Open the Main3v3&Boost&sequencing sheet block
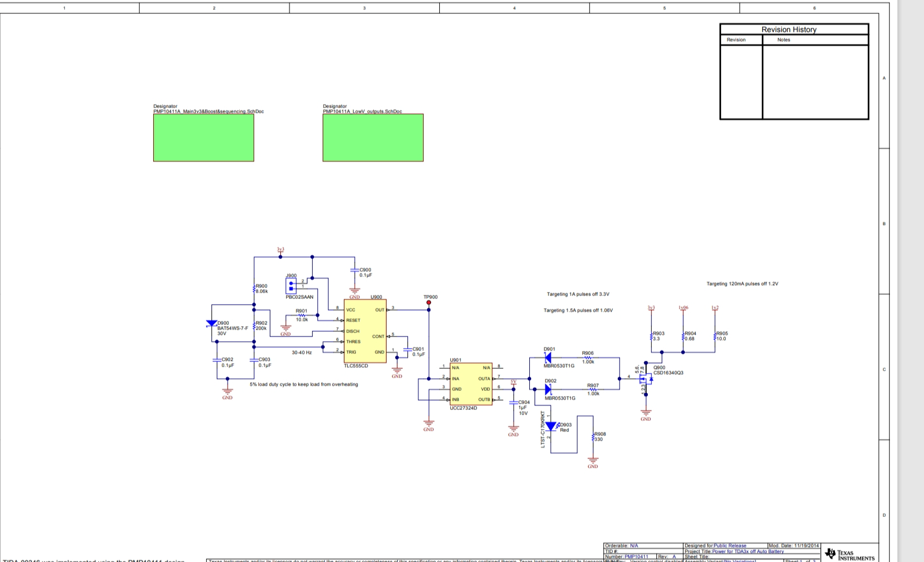 pos(203,138)
